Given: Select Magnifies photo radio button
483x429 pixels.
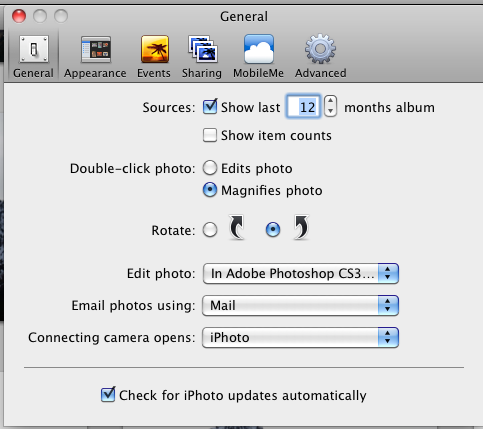Looking at the screenshot, I should pos(210,190).
